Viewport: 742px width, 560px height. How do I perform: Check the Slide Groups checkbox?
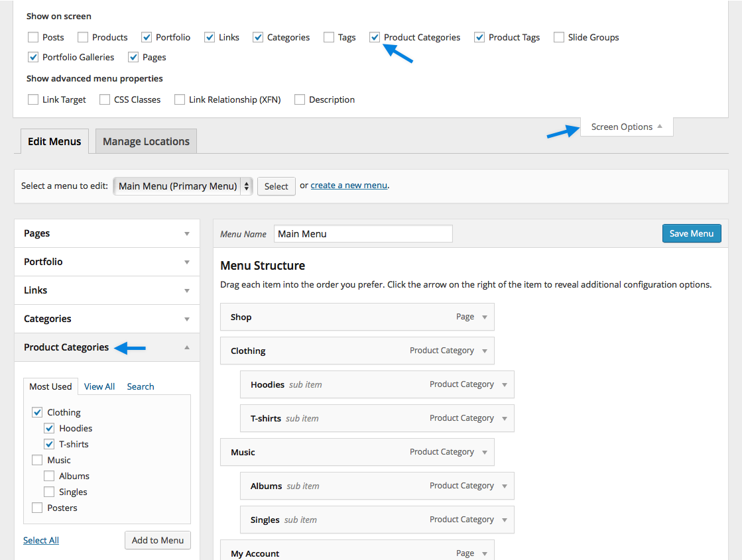pyautogui.click(x=559, y=37)
